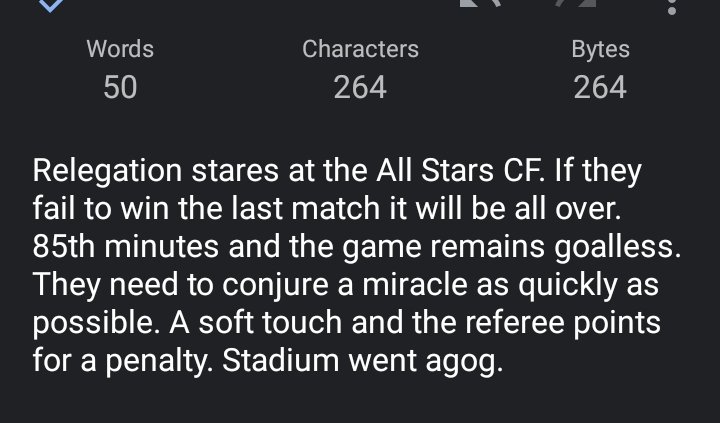This screenshot has width=720, height=423.
Task: Place cursor on the word Relegation
Action: 107,171
